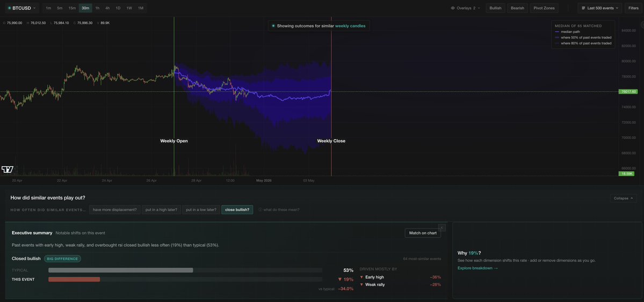644x302 pixels.
Task: Click the Weekly Open marker label
Action: 173,141
